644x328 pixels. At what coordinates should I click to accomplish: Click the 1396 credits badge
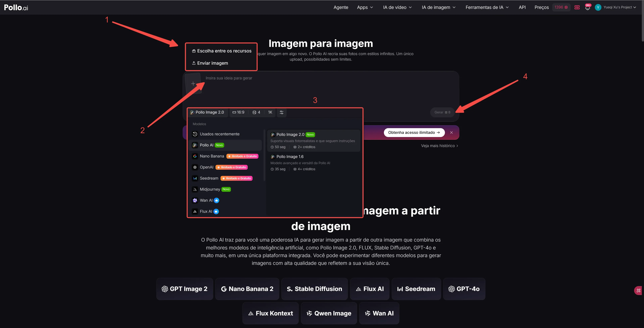[561, 7]
